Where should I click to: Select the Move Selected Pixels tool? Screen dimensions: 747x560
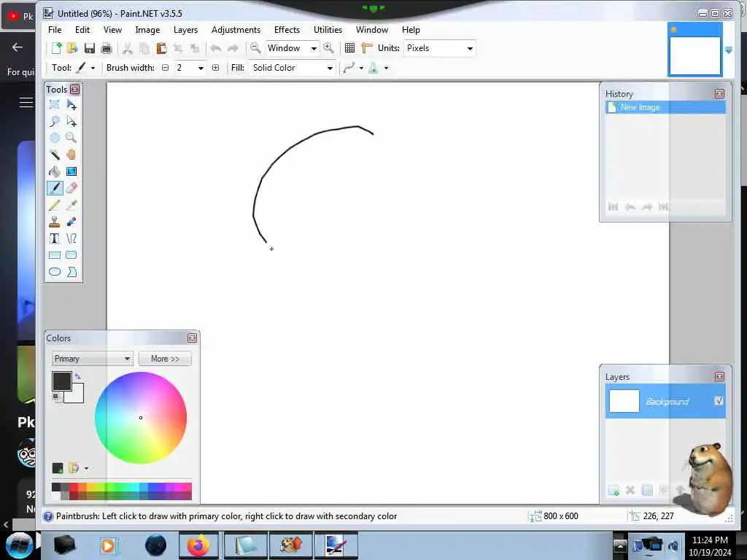tap(71, 104)
